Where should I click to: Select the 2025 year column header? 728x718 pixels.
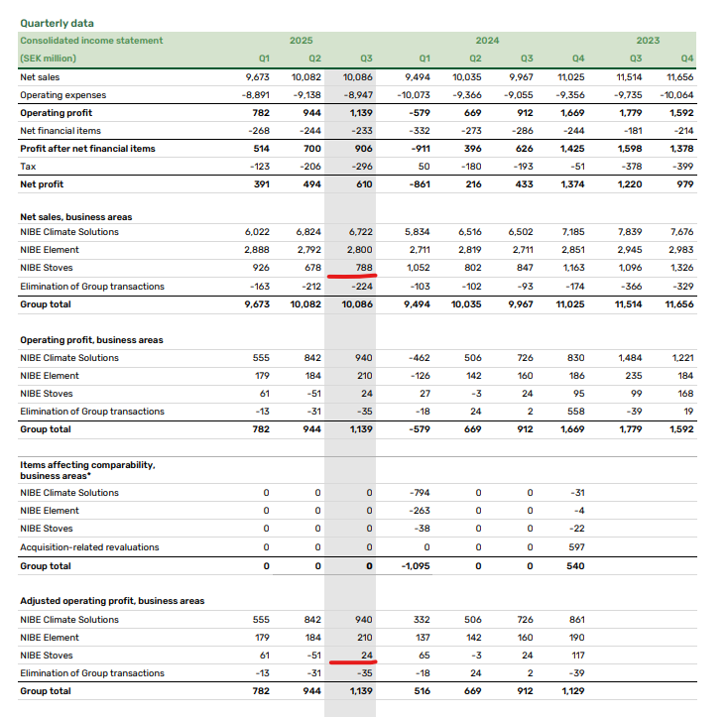302,41
